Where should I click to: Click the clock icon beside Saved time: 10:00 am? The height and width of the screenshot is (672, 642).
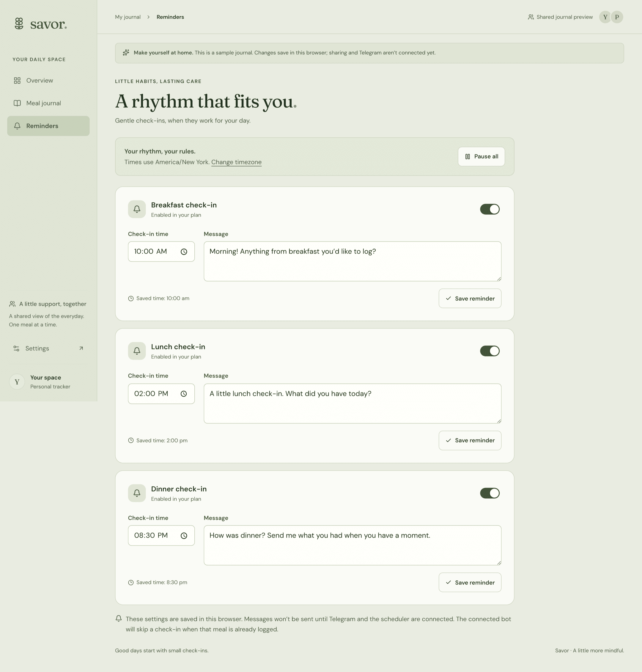coord(131,299)
